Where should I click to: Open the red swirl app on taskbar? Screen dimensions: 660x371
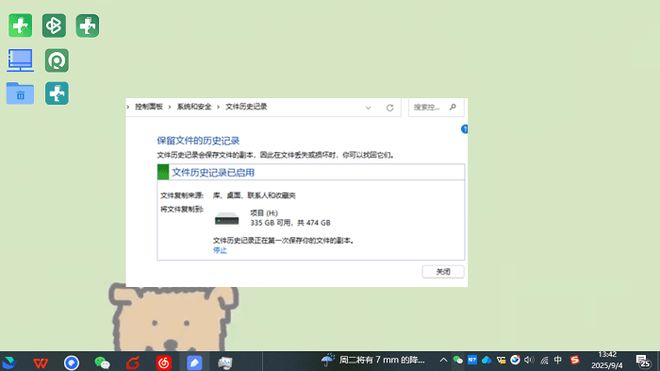[133, 363]
